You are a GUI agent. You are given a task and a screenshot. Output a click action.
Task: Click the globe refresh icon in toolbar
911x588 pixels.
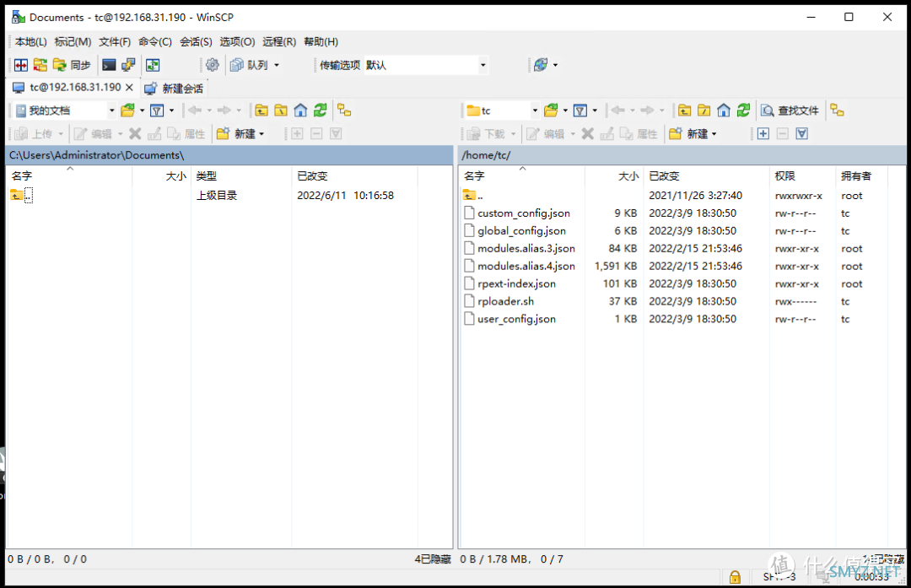(x=541, y=65)
